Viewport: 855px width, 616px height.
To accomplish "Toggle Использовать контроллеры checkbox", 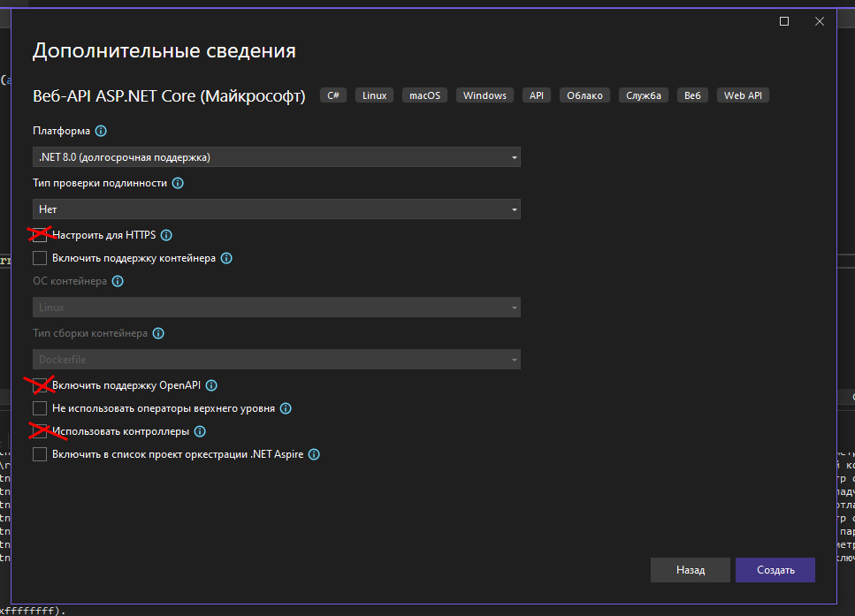I will pos(40,431).
